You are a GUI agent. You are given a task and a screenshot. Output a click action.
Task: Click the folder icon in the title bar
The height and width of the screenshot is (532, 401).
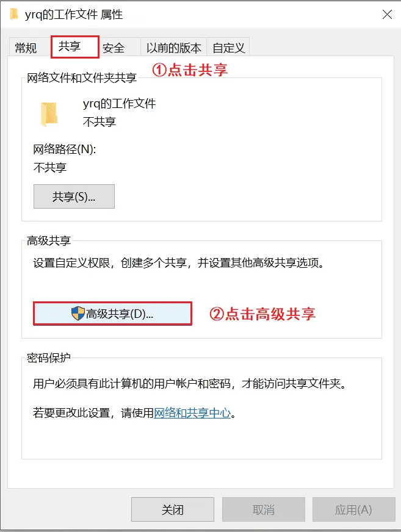click(x=14, y=15)
